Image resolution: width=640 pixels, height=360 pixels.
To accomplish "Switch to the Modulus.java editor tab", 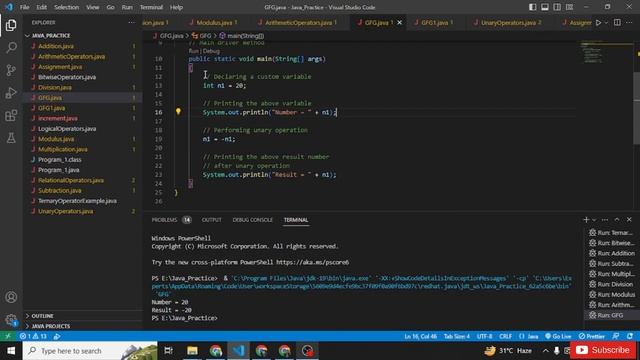I will [214, 22].
